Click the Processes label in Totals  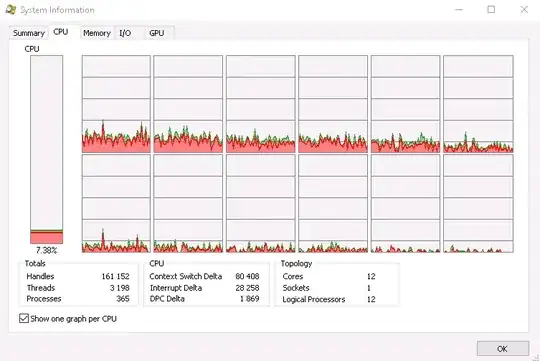[x=44, y=299]
